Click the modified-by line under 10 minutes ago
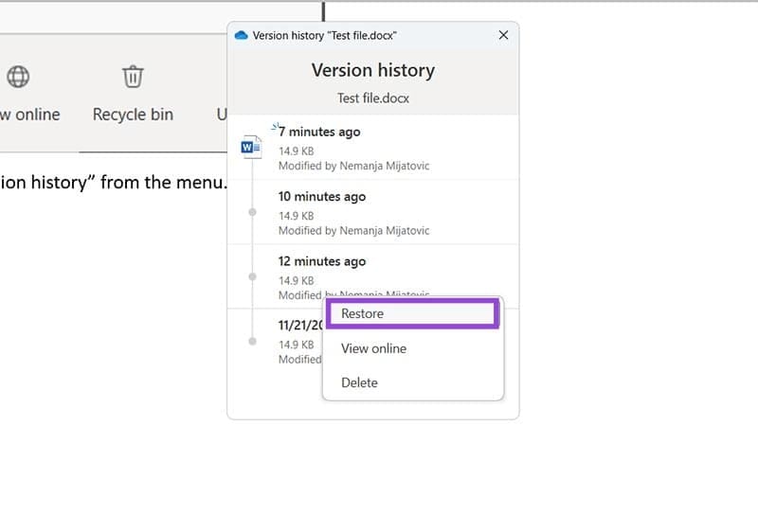This screenshot has height=532, width=758. point(353,230)
